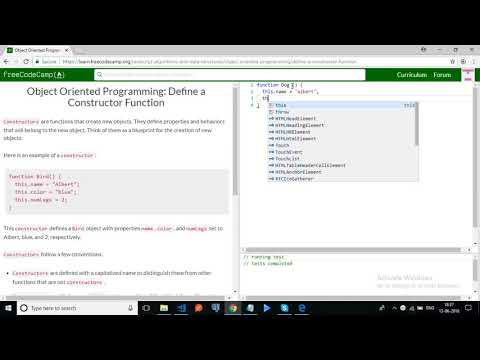Viewport: 480px width, 360px height.
Task: Click the freeCodeCamp logo
Action: click(34, 75)
